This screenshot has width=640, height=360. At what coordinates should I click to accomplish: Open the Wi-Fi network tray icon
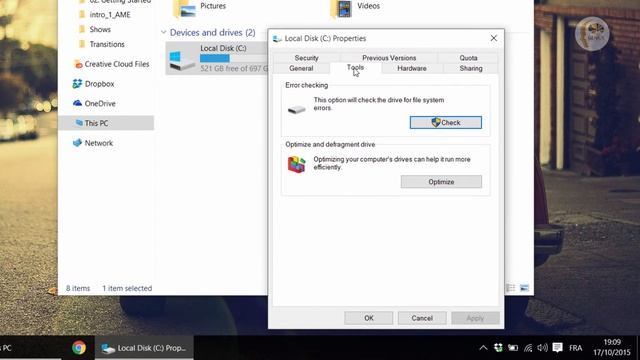[528, 348]
